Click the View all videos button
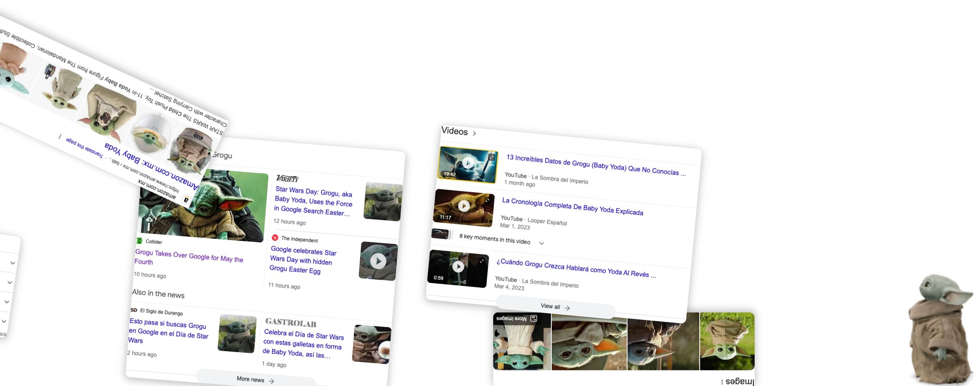The width and height of the screenshot is (980, 386). click(x=555, y=307)
